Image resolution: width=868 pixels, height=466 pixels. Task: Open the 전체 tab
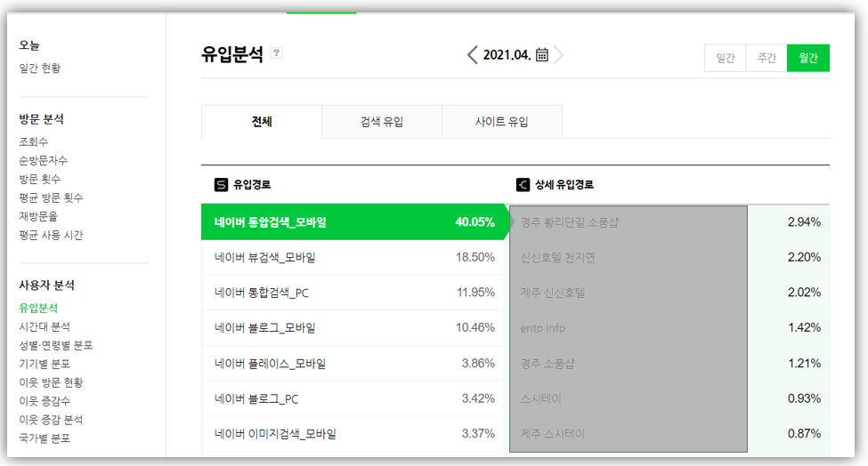(x=261, y=122)
